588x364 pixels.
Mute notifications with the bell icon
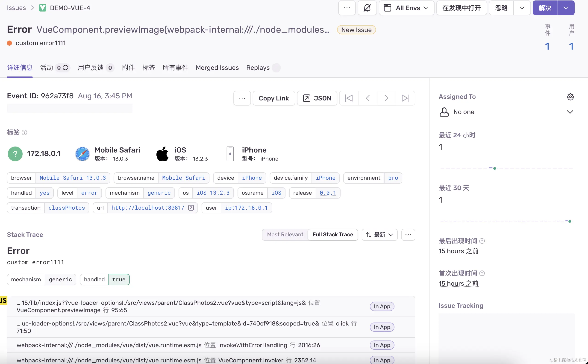coord(367,8)
